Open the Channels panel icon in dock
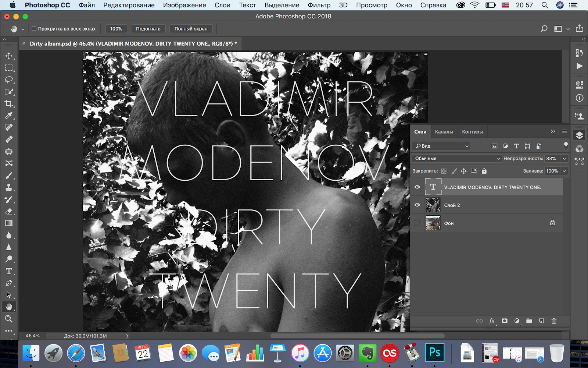The height and width of the screenshot is (368, 588). (580, 148)
